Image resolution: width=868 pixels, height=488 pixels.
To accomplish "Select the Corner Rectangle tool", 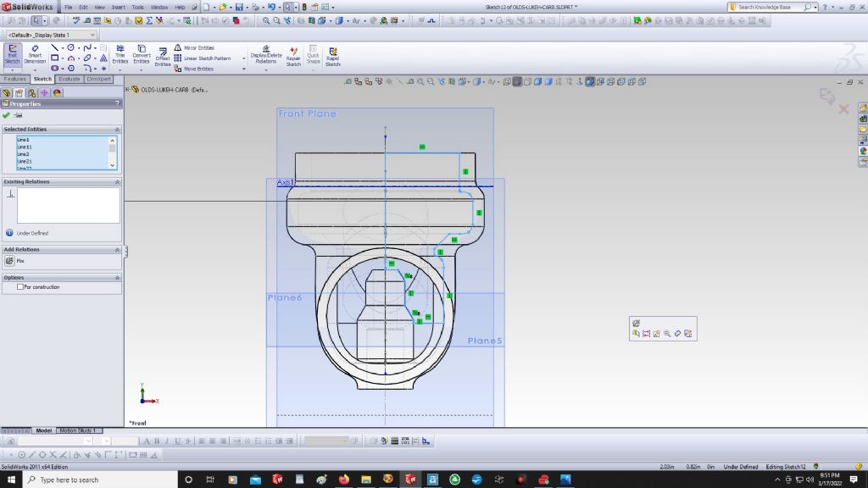I will 54,58.
